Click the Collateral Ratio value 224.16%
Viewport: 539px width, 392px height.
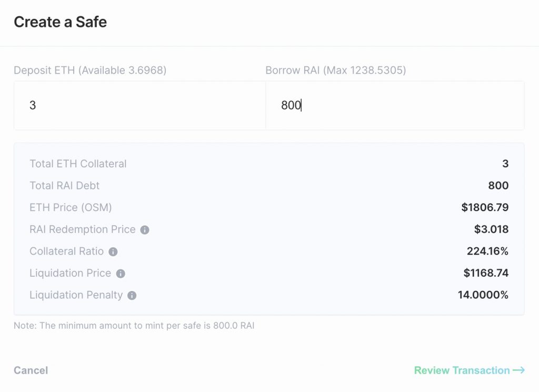[487, 251]
